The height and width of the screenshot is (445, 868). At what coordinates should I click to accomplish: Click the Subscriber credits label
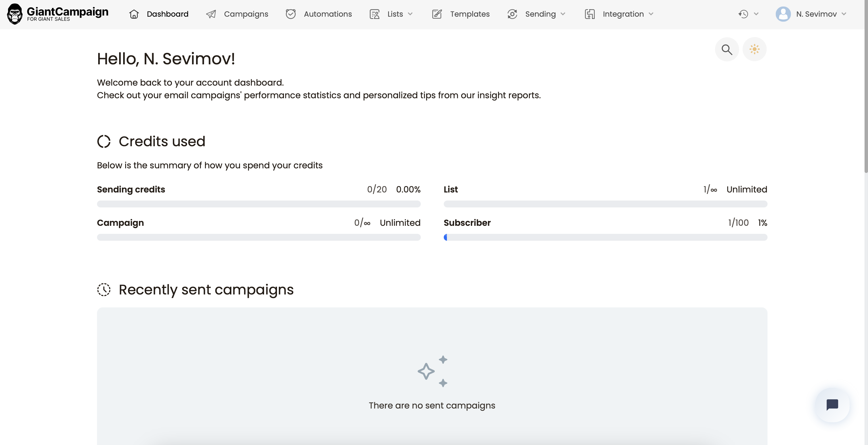[467, 223]
